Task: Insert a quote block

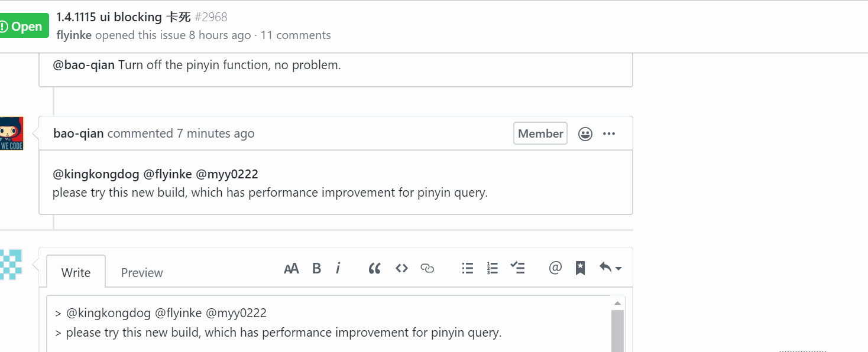Action: pyautogui.click(x=374, y=269)
